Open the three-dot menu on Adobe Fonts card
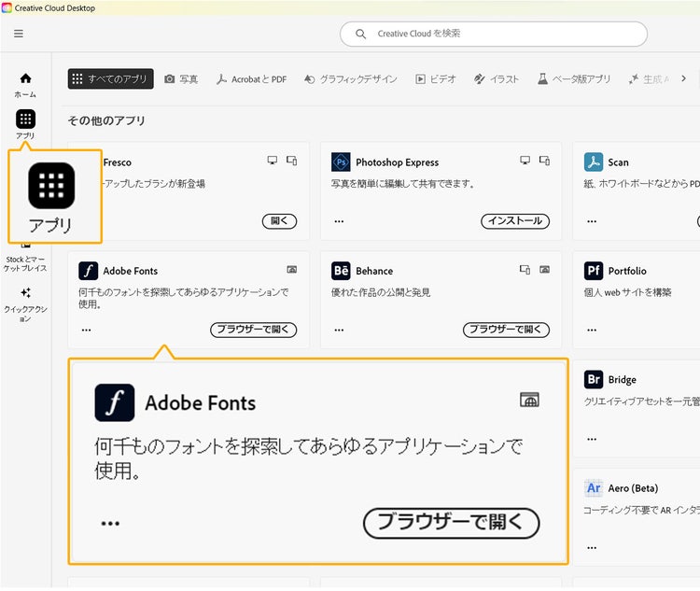This screenshot has width=700, height=591. 86,330
